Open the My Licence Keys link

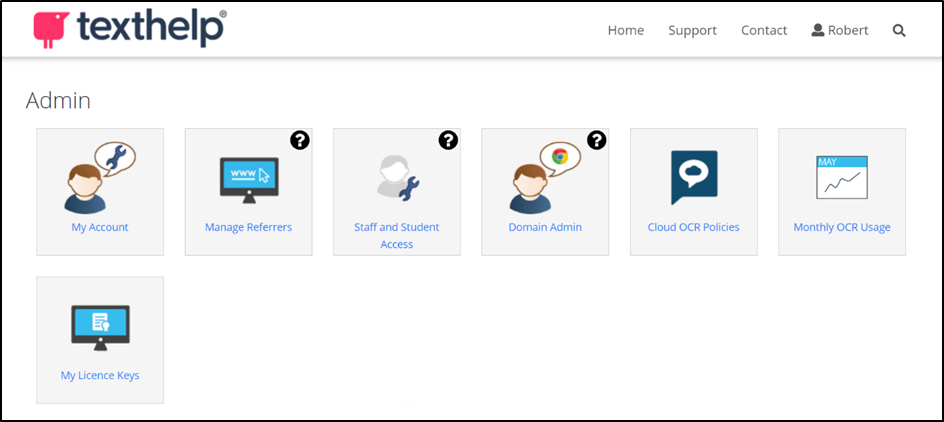[x=100, y=376]
